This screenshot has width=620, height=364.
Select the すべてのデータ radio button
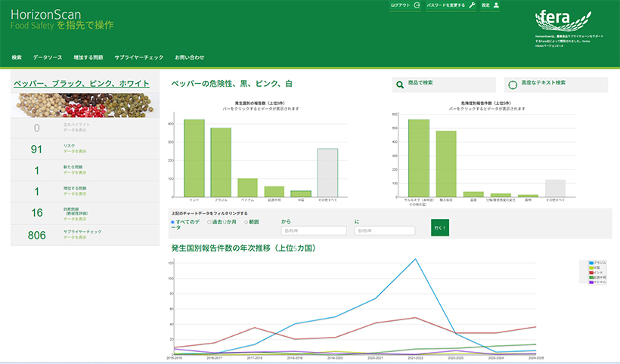pyautogui.click(x=172, y=222)
